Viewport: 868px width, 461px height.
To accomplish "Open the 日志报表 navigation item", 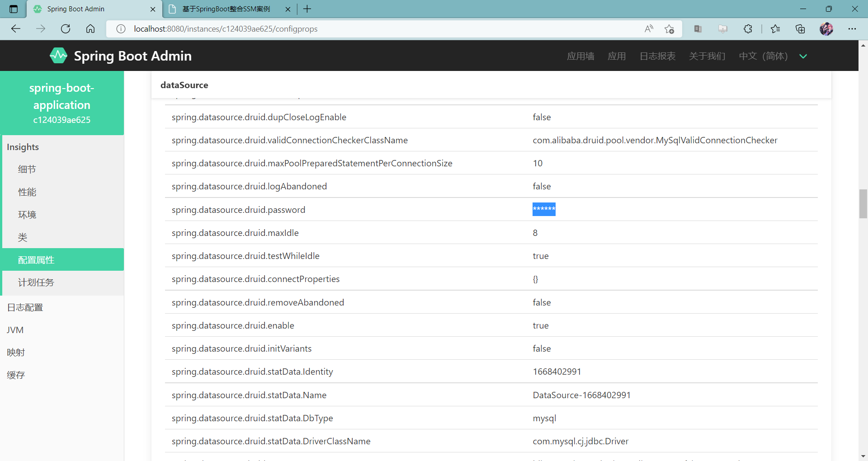I will [657, 56].
